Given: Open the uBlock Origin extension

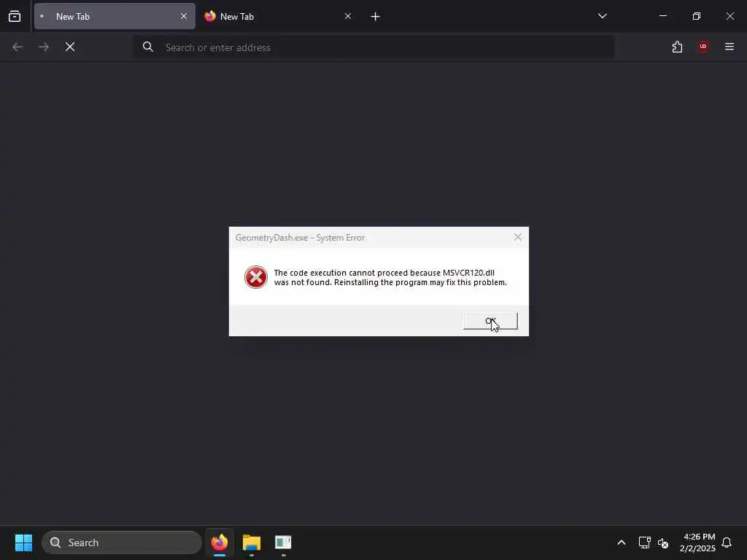Looking at the screenshot, I should click(703, 47).
